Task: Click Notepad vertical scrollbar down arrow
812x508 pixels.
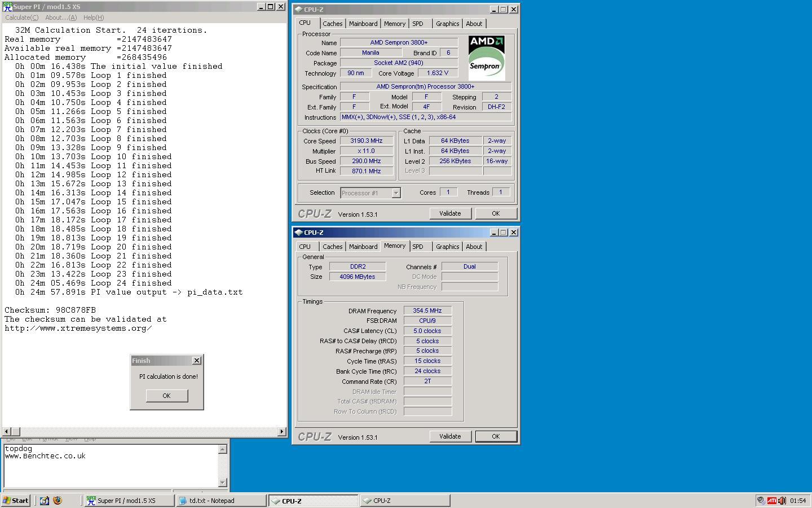Action: pos(223,483)
